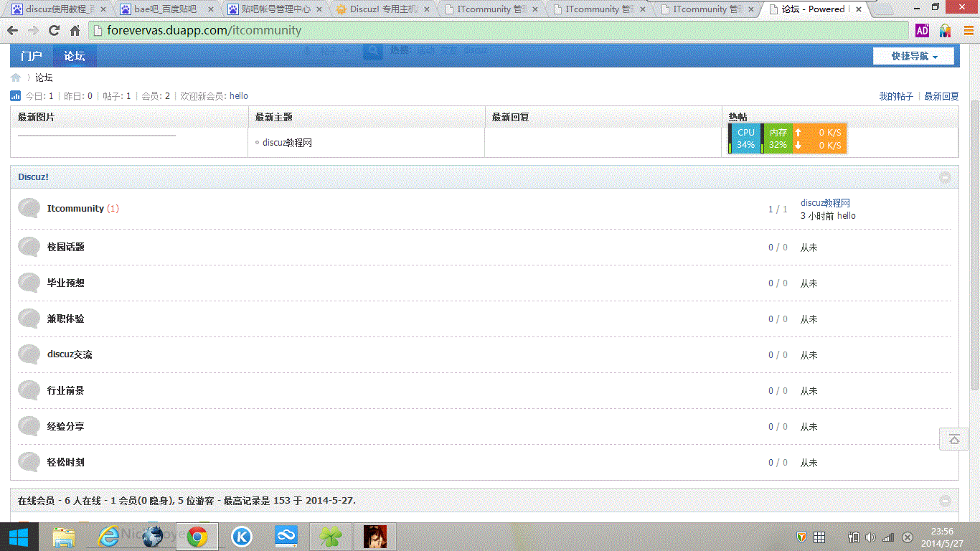Open File Explorer from the taskbar
This screenshot has width=980, height=551.
click(x=64, y=537)
